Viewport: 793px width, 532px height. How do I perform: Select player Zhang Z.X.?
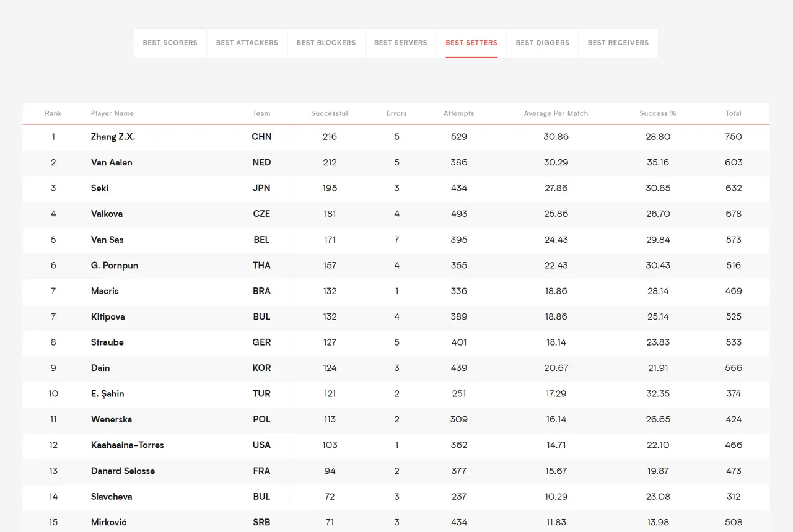click(x=113, y=137)
